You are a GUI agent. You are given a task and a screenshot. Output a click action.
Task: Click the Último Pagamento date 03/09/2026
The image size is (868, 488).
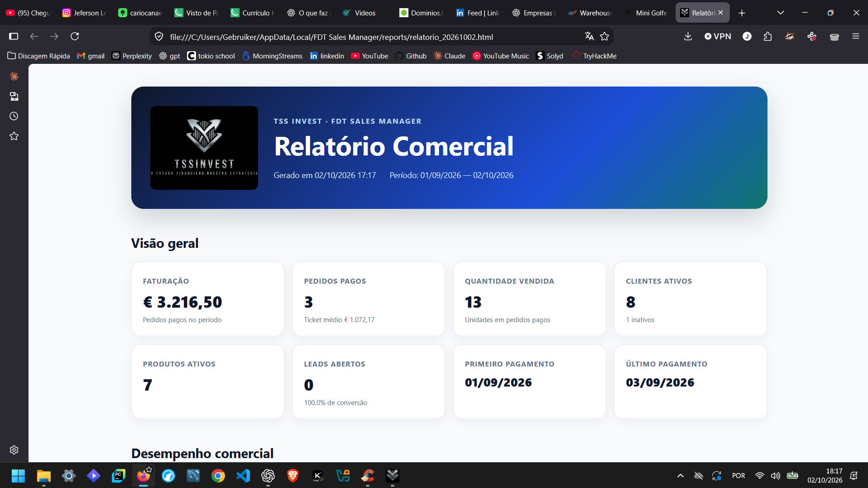pos(660,382)
